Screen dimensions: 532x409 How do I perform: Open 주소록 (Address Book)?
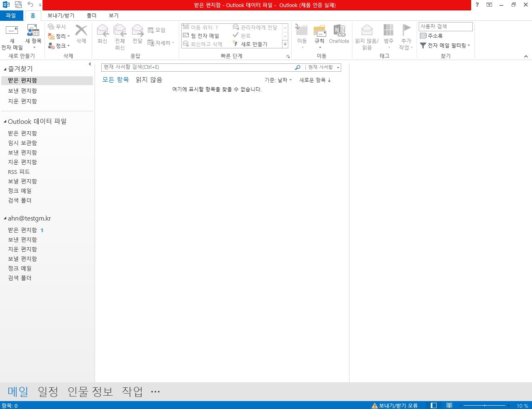click(x=432, y=36)
